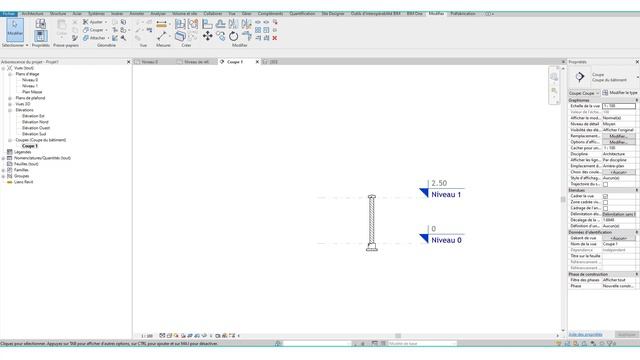Expand the Vues 3D node

click(x=10, y=104)
